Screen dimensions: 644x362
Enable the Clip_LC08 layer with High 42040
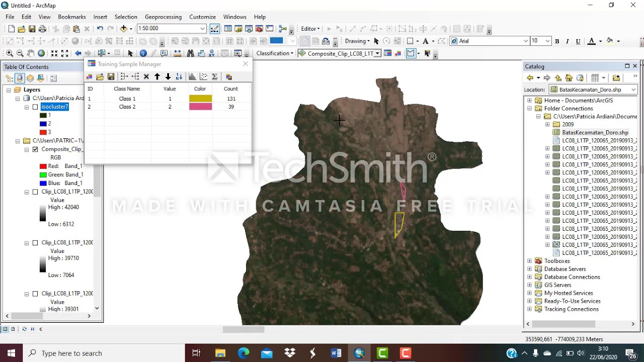pos(35,192)
